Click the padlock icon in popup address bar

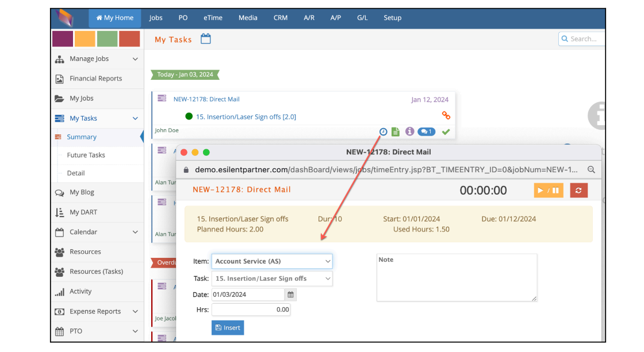click(x=186, y=170)
